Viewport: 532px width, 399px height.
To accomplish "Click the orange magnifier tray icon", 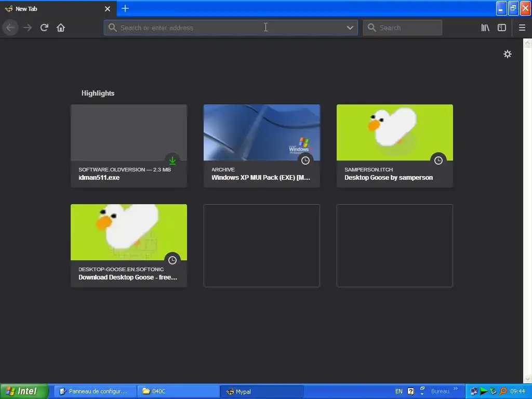I will [503, 391].
